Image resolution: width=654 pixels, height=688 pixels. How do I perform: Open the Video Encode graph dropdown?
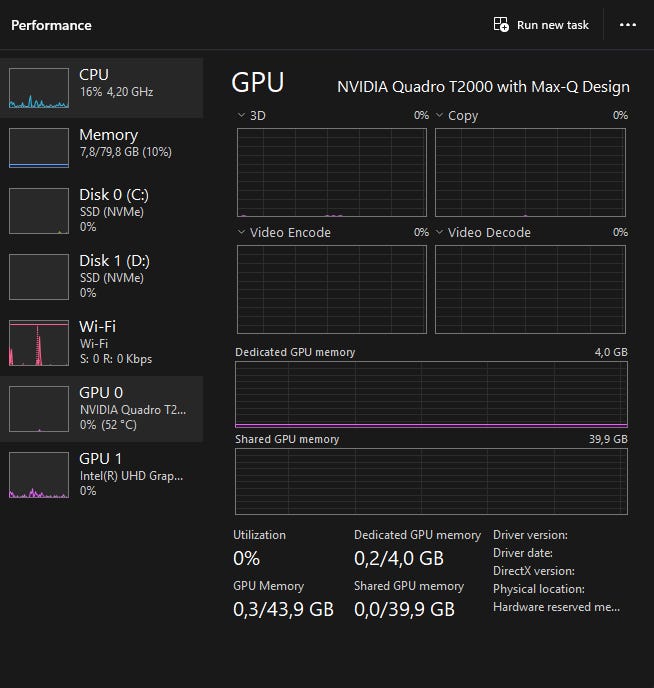(x=241, y=233)
